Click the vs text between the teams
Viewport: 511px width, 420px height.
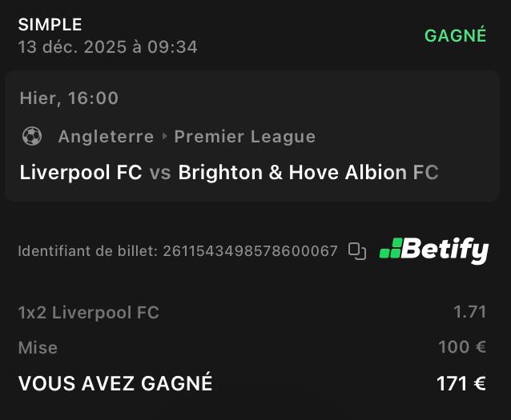[160, 172]
